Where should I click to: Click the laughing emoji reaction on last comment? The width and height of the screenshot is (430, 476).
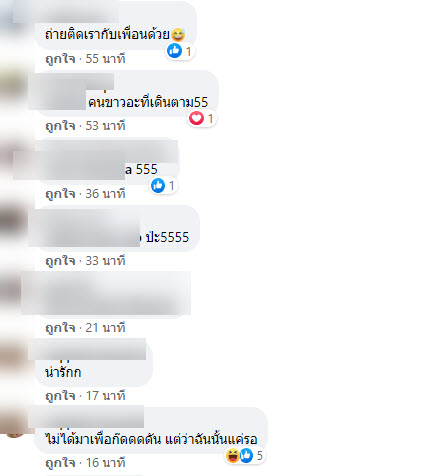pos(232,455)
